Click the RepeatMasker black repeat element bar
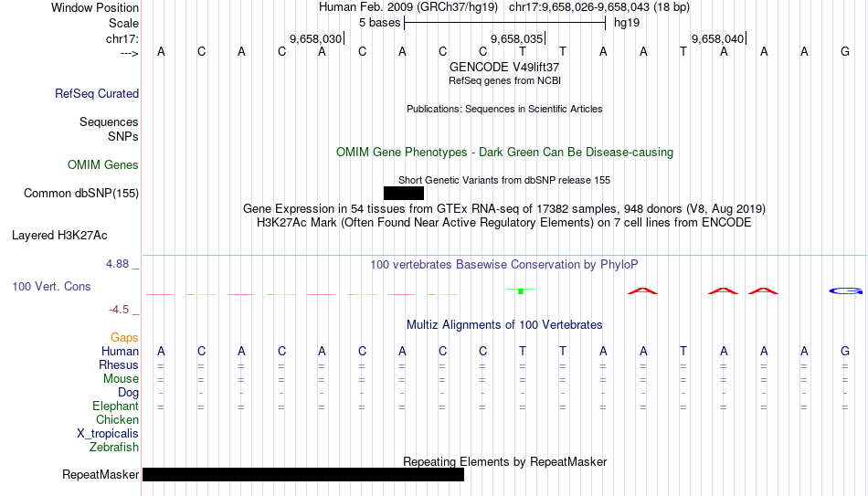The image size is (868, 496). (x=303, y=474)
